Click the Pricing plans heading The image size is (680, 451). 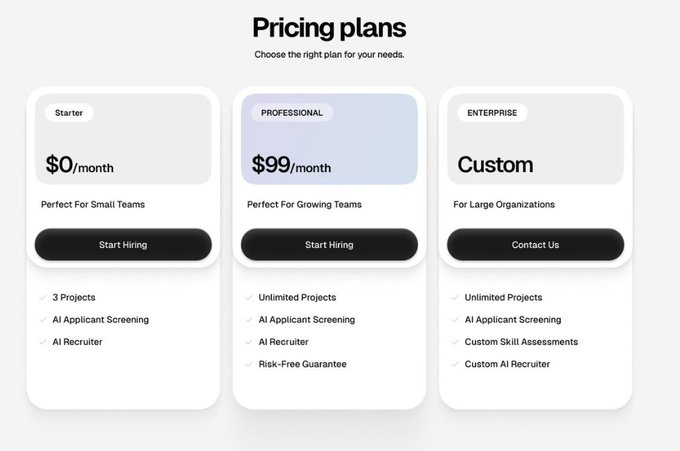330,28
